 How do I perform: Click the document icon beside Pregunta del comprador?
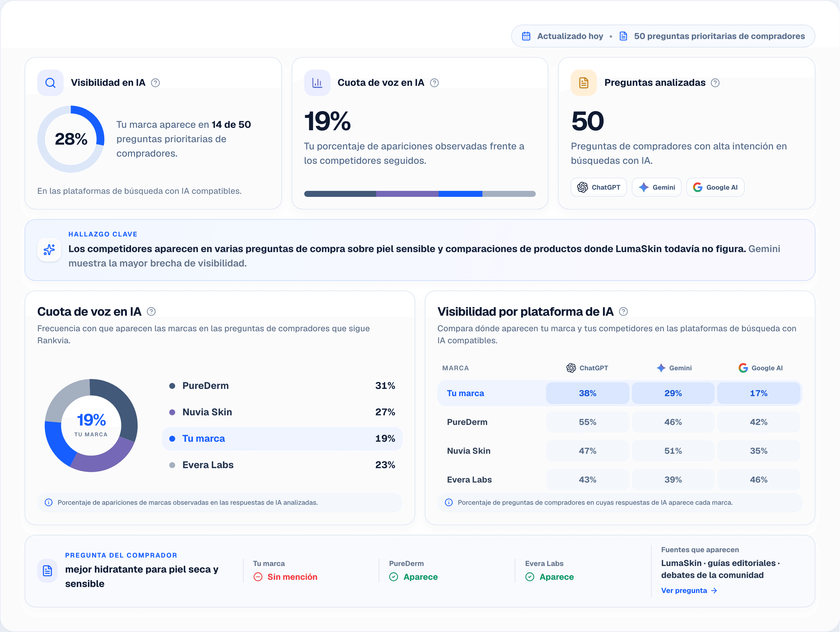[47, 570]
